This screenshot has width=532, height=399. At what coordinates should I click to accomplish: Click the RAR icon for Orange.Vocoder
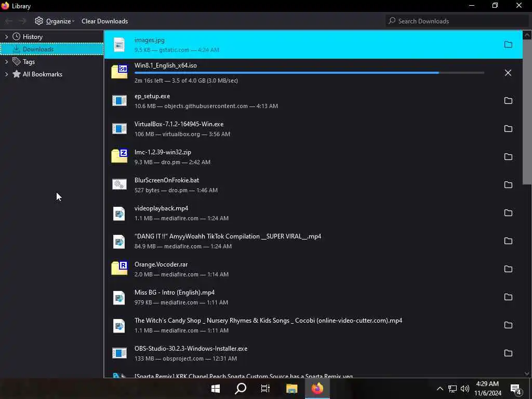tap(119, 269)
